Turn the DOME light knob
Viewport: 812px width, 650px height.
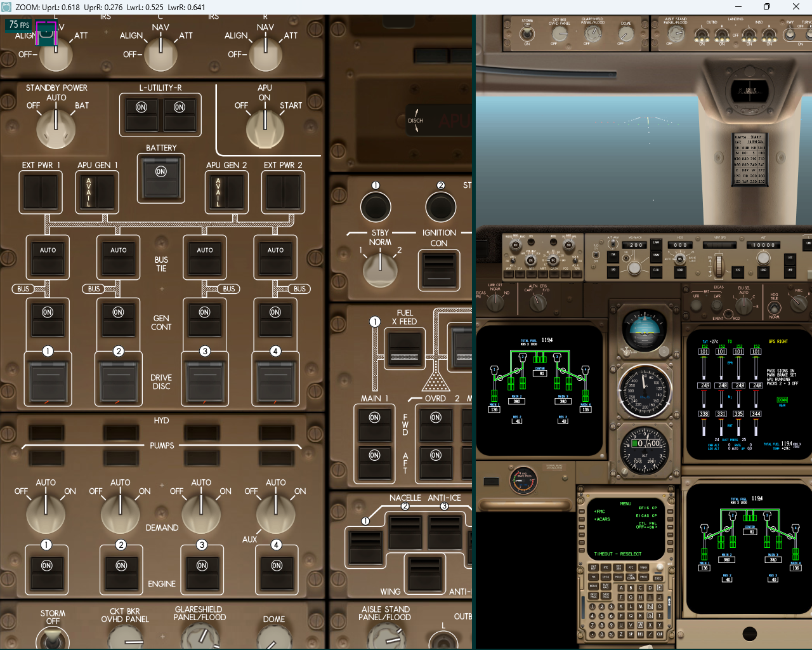(274, 637)
